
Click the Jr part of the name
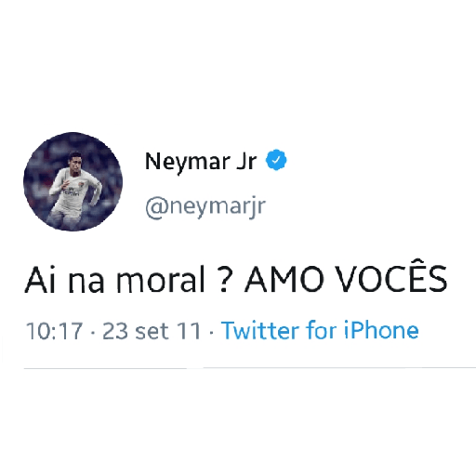[x=246, y=161]
